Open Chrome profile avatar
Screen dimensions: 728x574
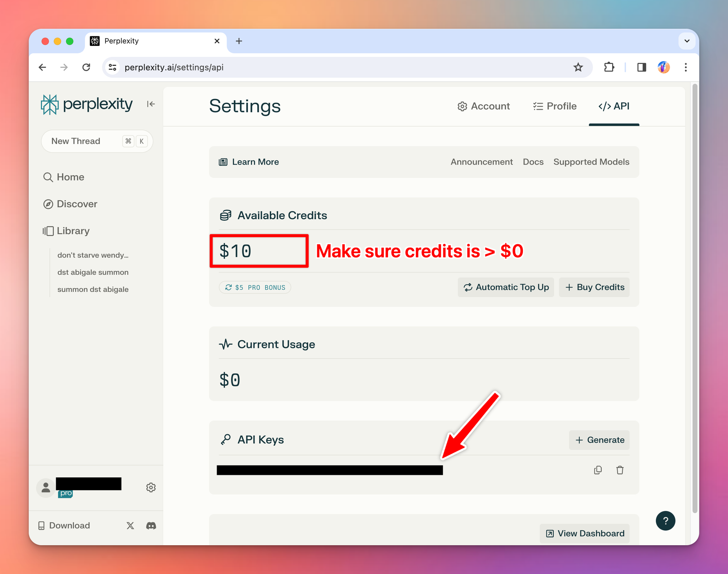click(x=664, y=67)
